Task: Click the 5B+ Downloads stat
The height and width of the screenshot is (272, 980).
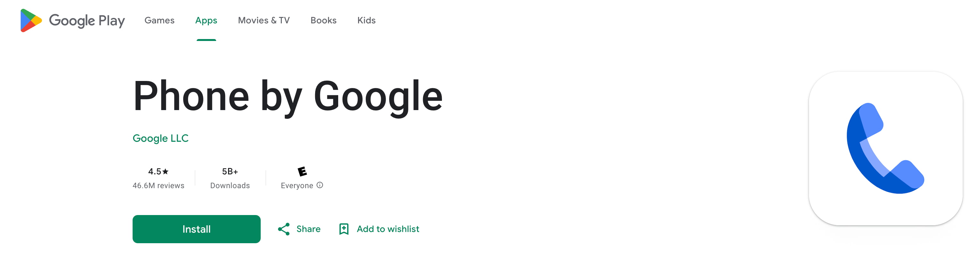Action: [x=230, y=178]
